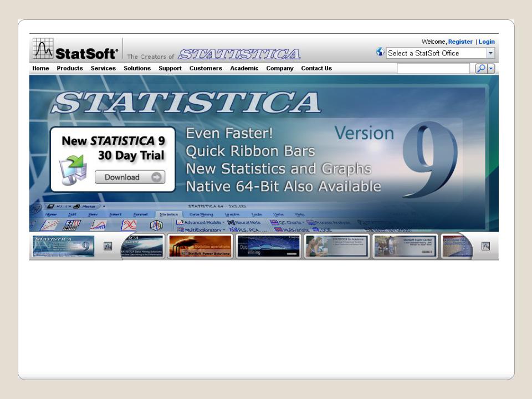The height and width of the screenshot is (399, 532).
Task: Open the Company menu
Action: 279,68
